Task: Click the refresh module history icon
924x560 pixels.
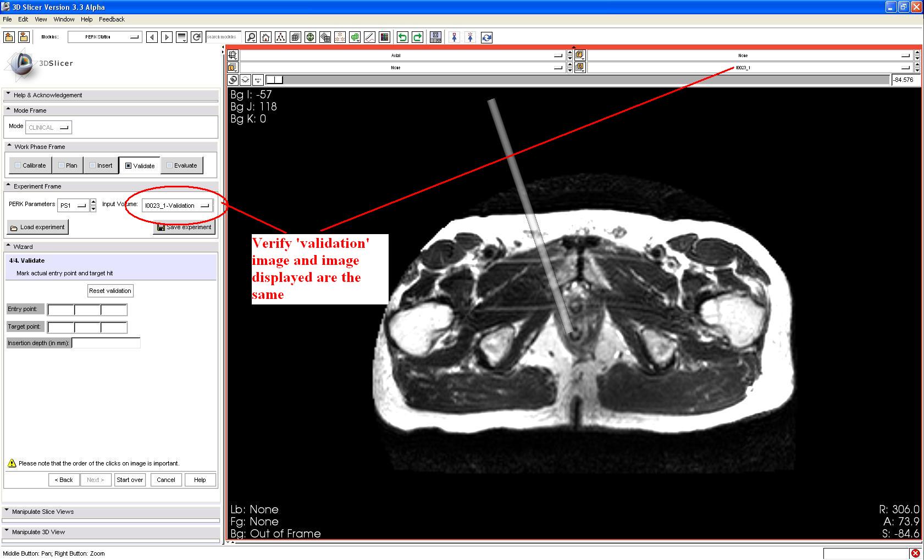Action: click(x=196, y=37)
